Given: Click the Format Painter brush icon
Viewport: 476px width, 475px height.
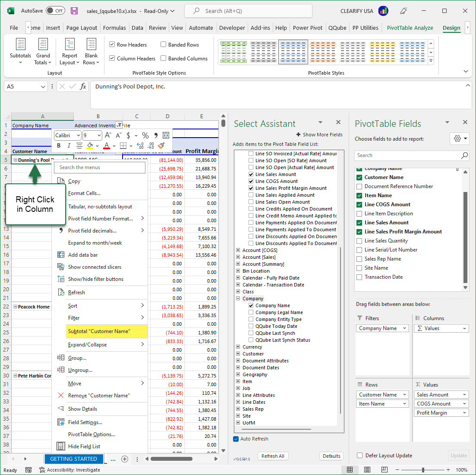Looking at the screenshot, I should [161, 145].
